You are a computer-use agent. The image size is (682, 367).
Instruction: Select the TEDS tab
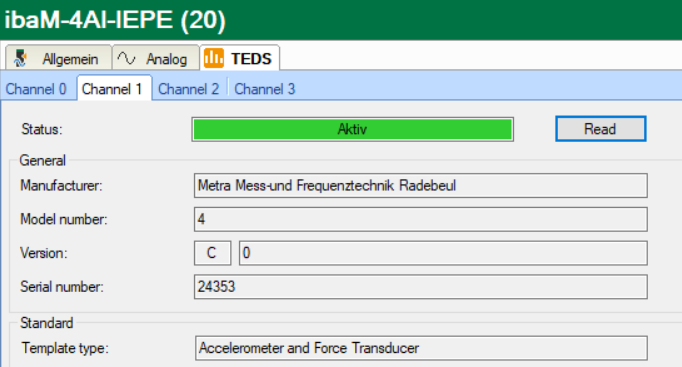pos(240,58)
